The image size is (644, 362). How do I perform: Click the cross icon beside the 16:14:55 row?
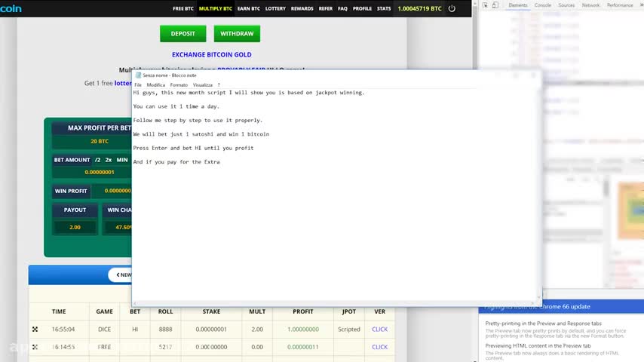pyautogui.click(x=35, y=347)
